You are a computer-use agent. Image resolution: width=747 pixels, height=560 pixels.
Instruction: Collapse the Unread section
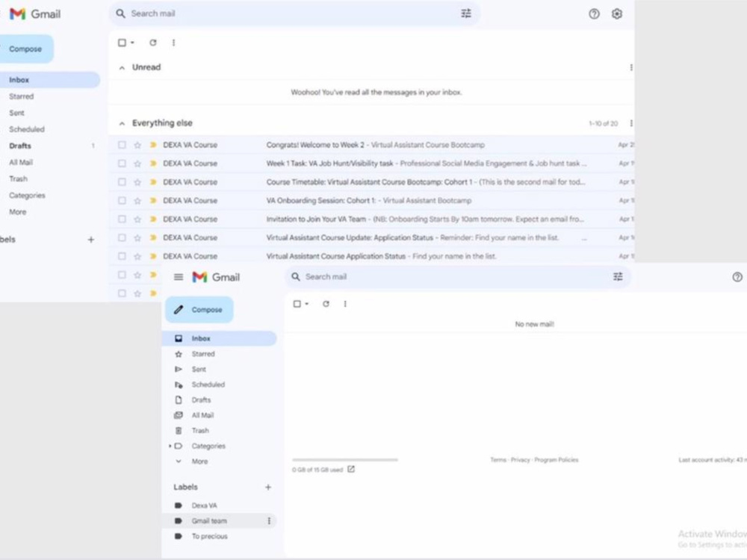click(x=122, y=68)
